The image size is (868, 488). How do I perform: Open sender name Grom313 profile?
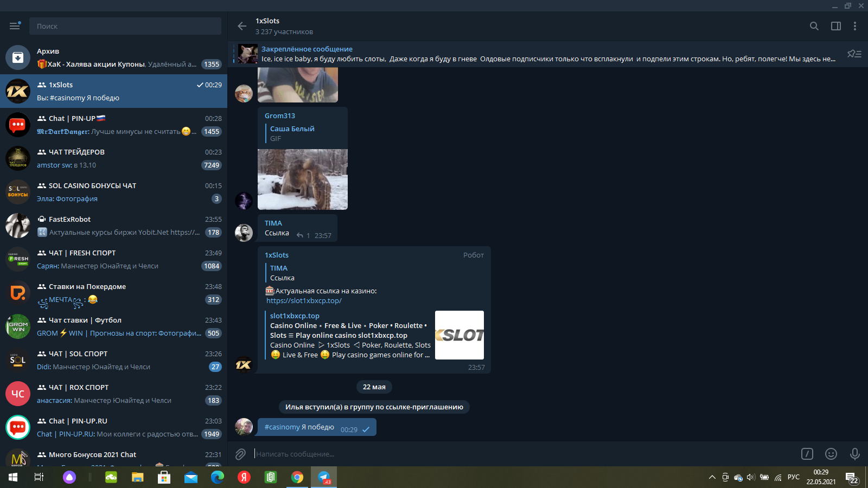coord(280,115)
